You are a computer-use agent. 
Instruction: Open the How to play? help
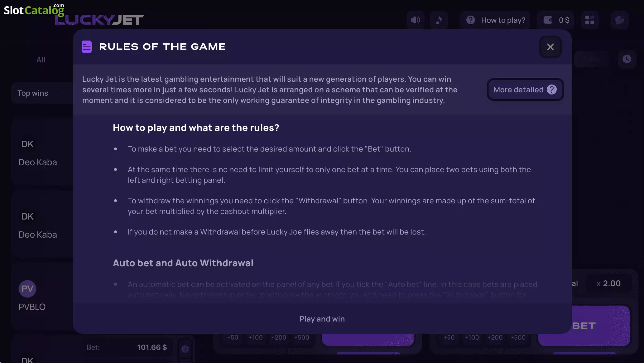point(496,20)
